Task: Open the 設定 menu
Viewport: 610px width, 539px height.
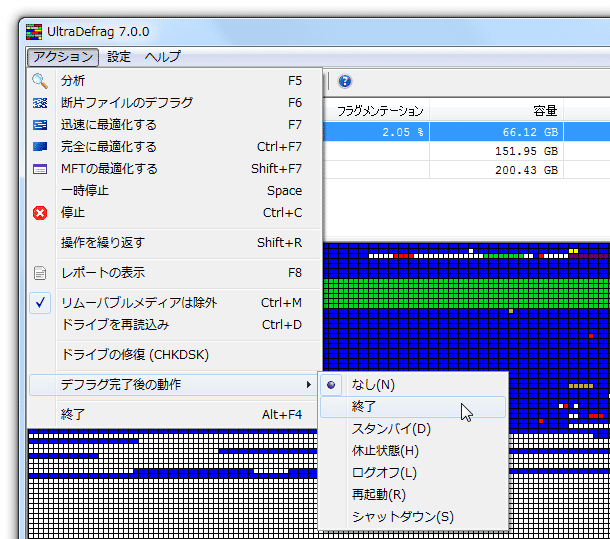Action: [119, 57]
